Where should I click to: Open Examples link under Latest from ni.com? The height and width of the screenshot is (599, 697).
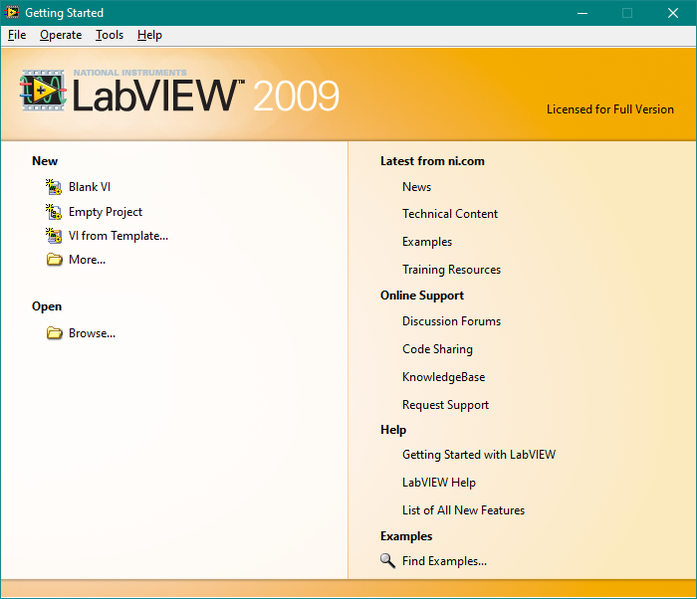click(427, 242)
